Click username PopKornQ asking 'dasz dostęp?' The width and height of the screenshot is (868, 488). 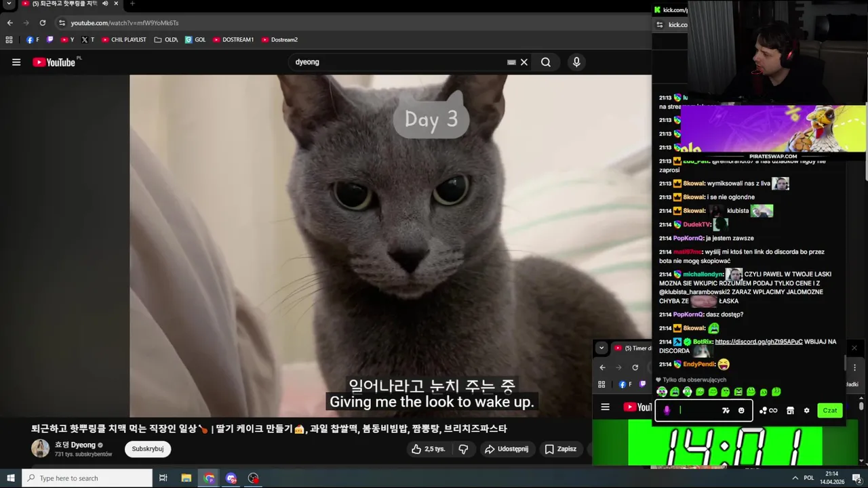point(688,314)
